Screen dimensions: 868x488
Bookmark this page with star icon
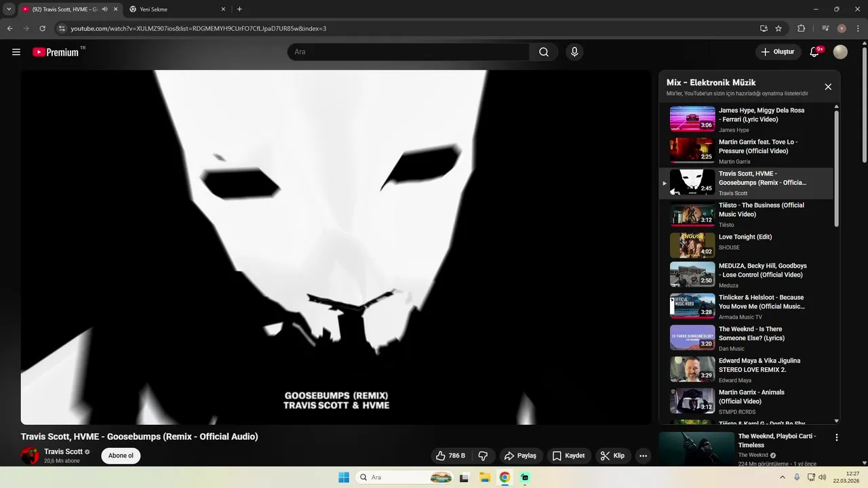coord(778,28)
